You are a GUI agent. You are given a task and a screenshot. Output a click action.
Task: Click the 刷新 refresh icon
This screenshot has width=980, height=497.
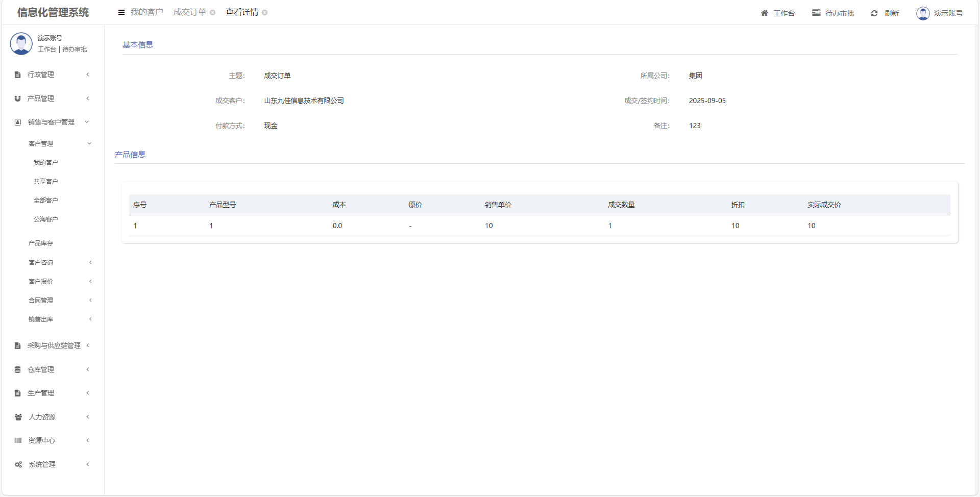coord(874,13)
